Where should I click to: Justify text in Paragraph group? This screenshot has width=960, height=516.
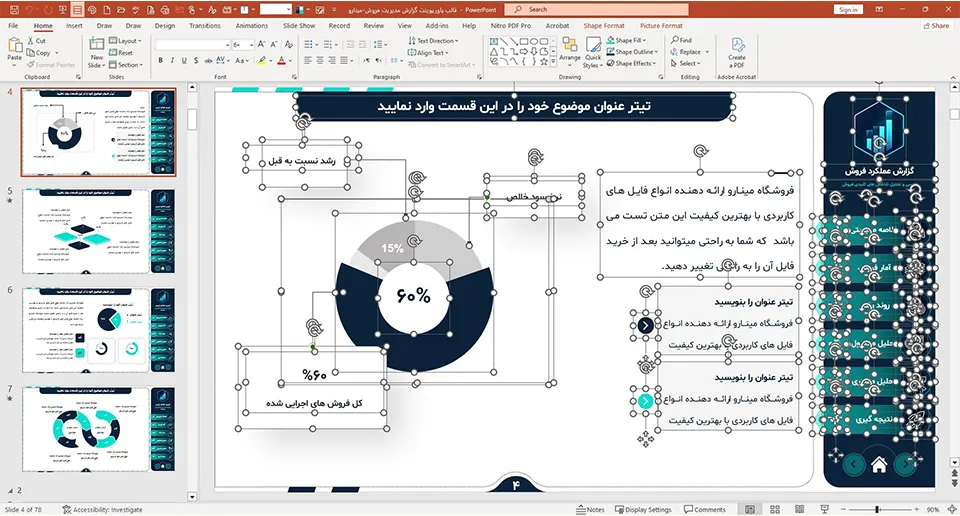click(x=344, y=61)
